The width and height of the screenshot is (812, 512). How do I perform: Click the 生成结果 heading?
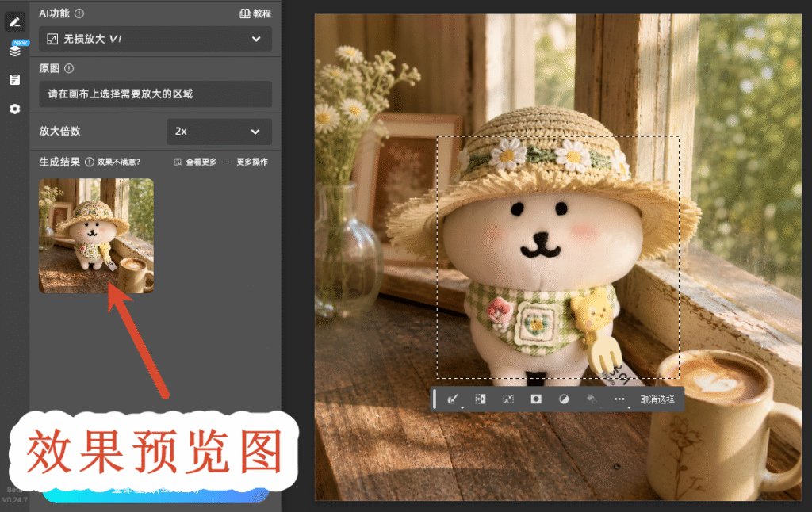(60, 162)
